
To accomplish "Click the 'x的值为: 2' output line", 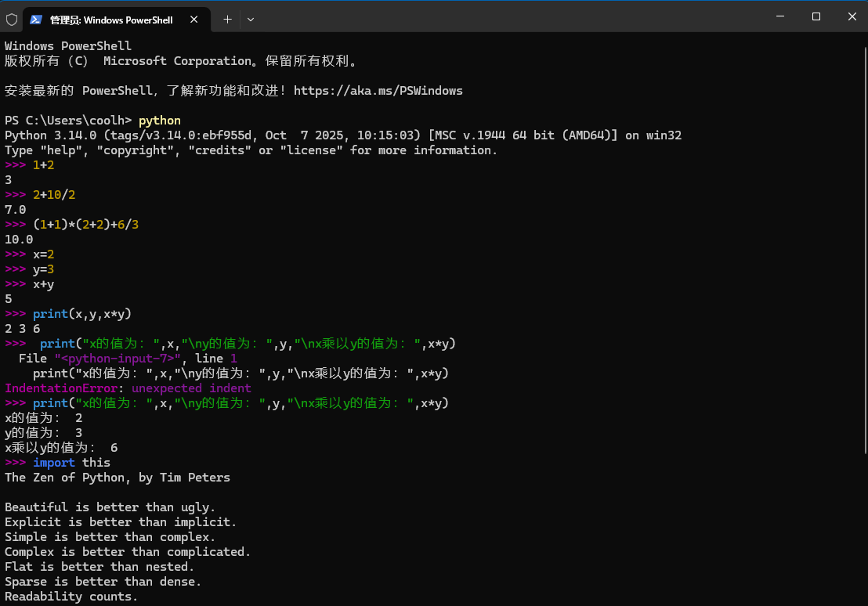I will pyautogui.click(x=44, y=418).
